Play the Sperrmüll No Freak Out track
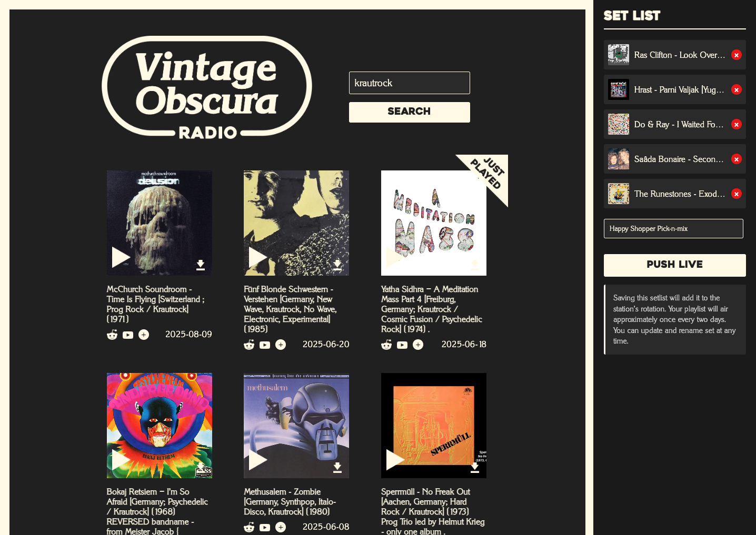756x535 pixels. (x=395, y=460)
